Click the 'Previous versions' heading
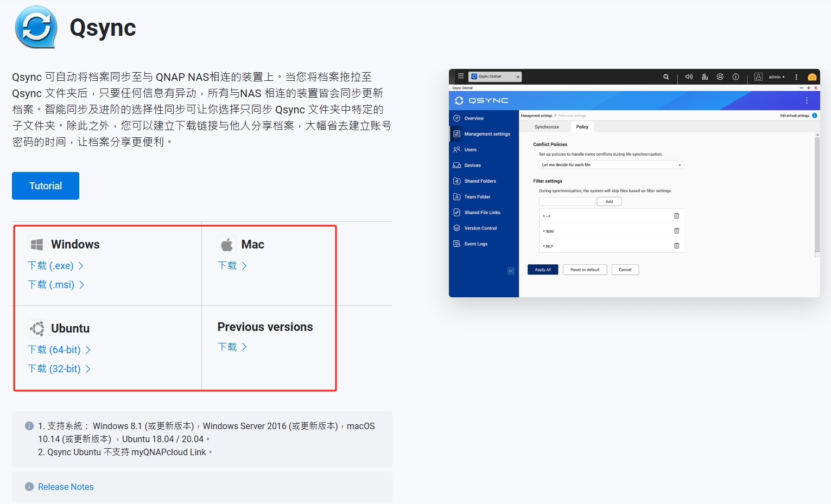 click(265, 327)
